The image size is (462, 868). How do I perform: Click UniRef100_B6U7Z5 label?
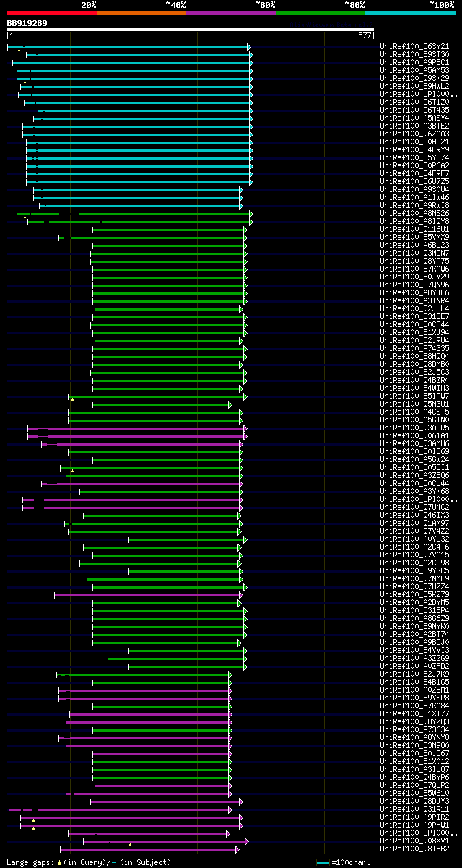tap(416, 181)
